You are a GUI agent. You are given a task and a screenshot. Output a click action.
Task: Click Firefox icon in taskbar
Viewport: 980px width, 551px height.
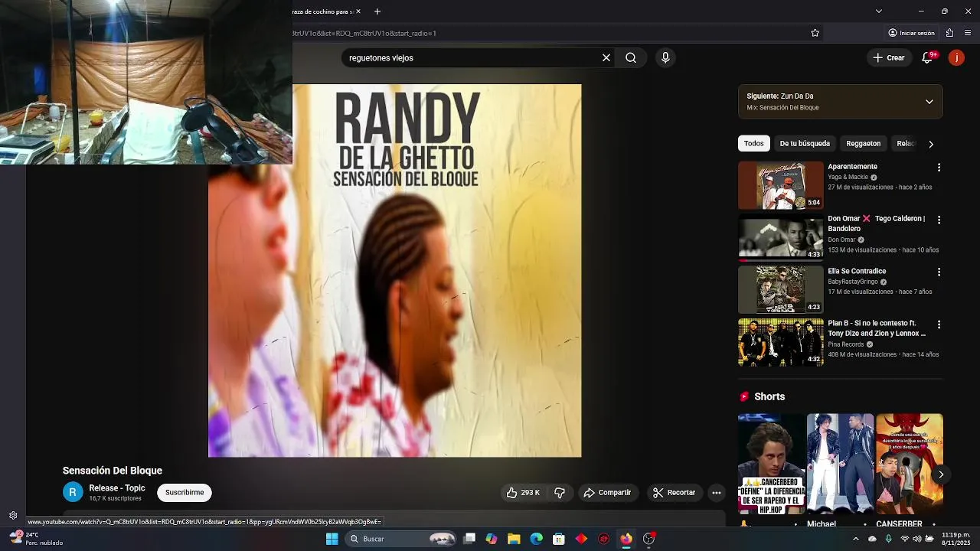click(x=626, y=539)
